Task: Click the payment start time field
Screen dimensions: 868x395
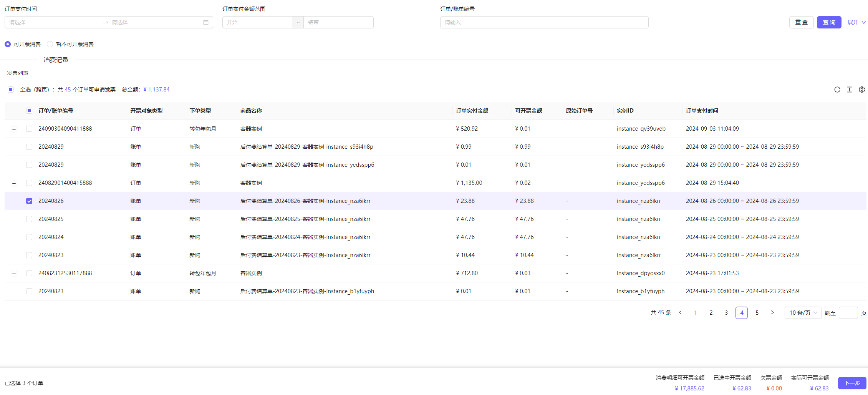Action: point(54,22)
